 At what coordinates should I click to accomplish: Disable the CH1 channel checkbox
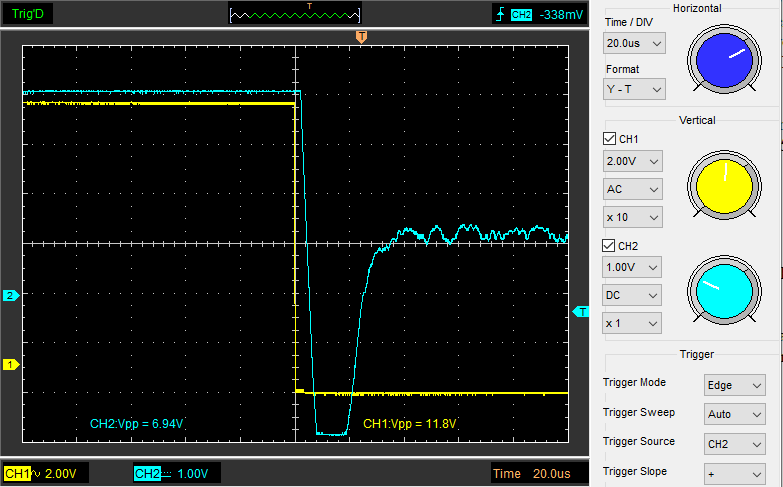click(609, 139)
